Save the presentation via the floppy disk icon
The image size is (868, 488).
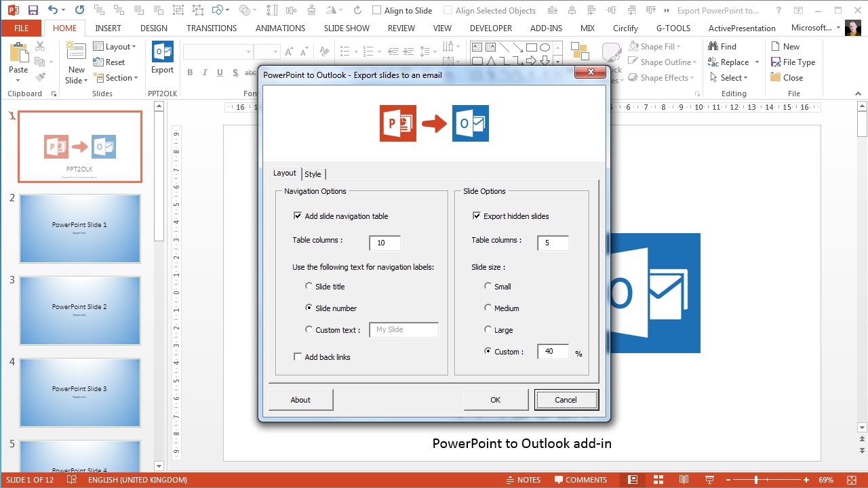click(33, 10)
